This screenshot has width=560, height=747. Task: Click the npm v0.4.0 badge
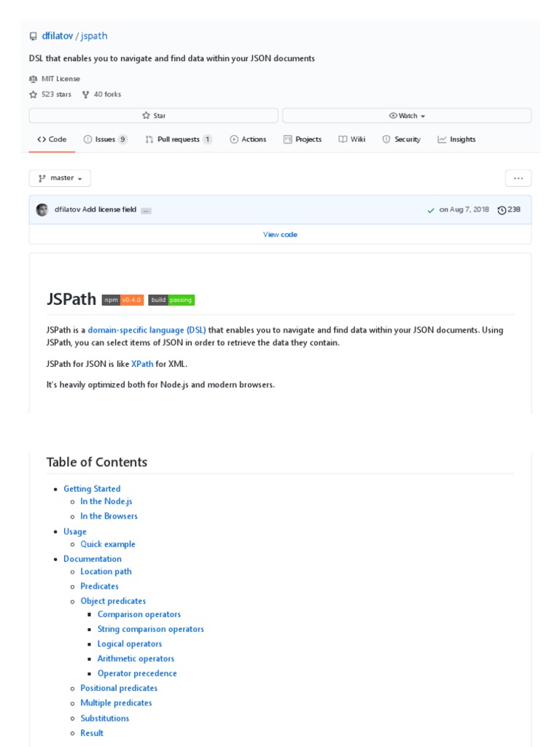click(x=122, y=300)
